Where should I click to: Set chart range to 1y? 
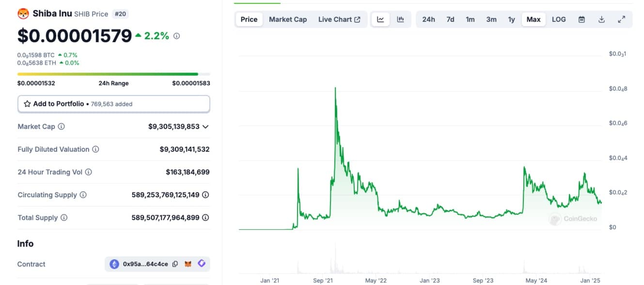[511, 19]
